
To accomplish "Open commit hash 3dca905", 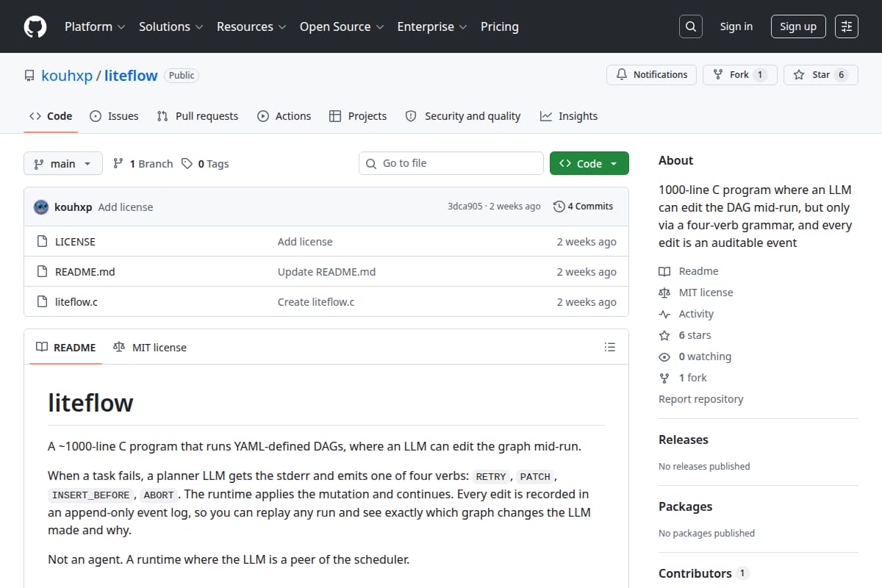I will (x=465, y=207).
